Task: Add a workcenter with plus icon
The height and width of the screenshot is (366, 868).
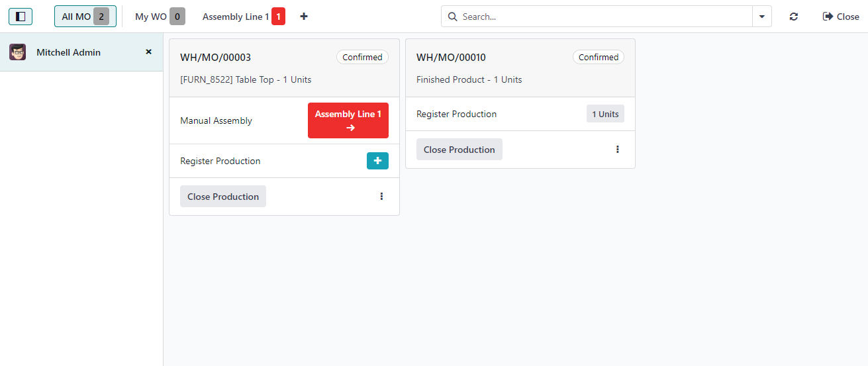Action: coord(304,17)
